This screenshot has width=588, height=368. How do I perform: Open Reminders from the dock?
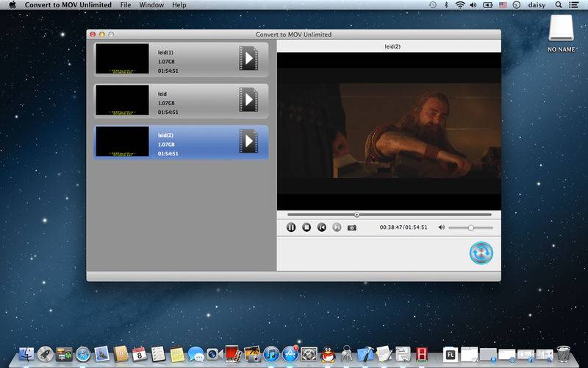[158, 354]
